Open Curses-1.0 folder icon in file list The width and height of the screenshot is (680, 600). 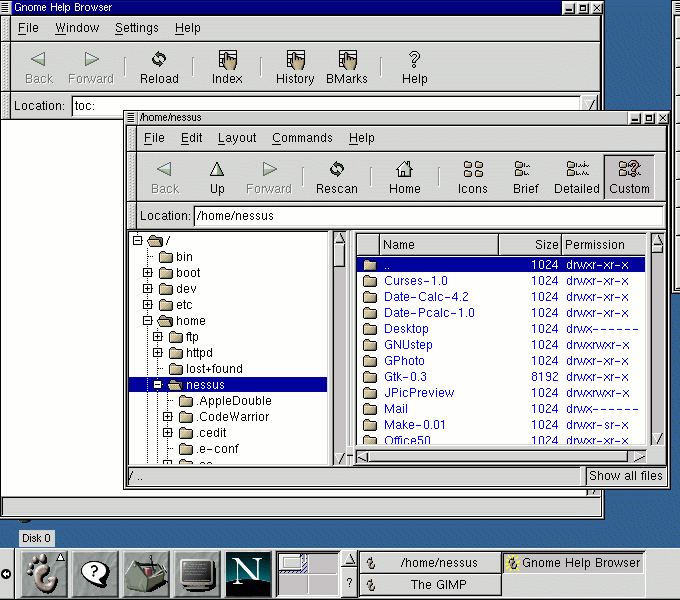370,281
